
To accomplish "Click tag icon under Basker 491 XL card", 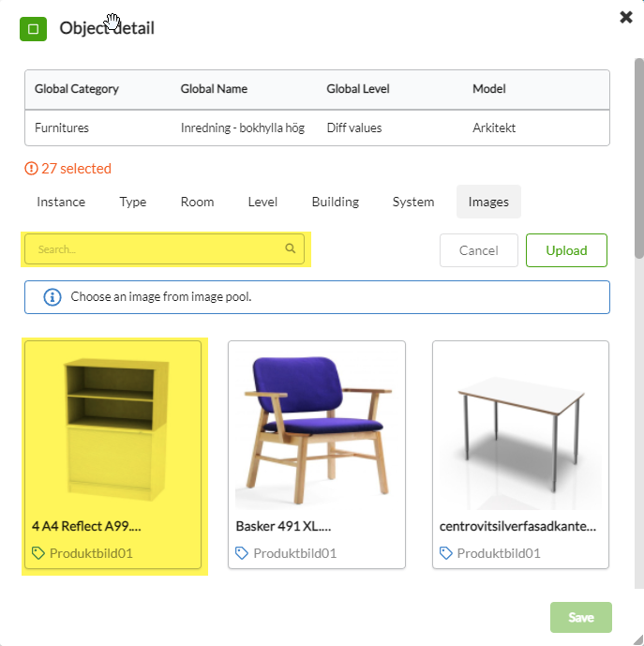I will point(242,553).
